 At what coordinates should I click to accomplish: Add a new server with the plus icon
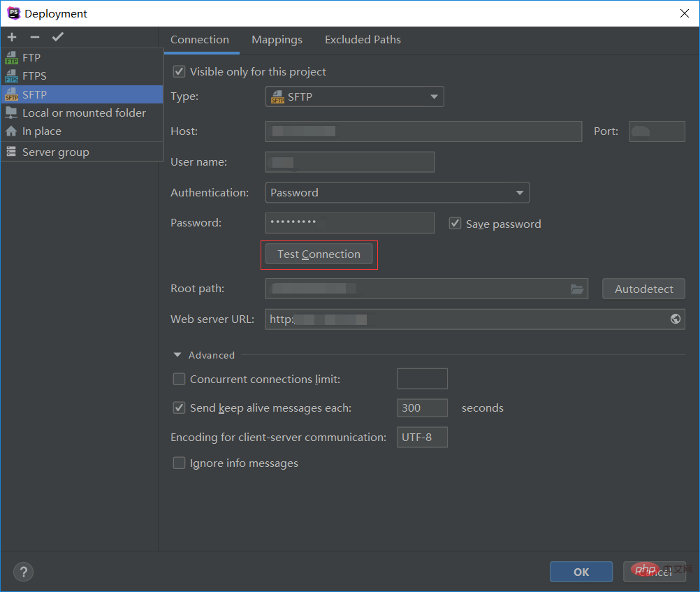(x=12, y=37)
